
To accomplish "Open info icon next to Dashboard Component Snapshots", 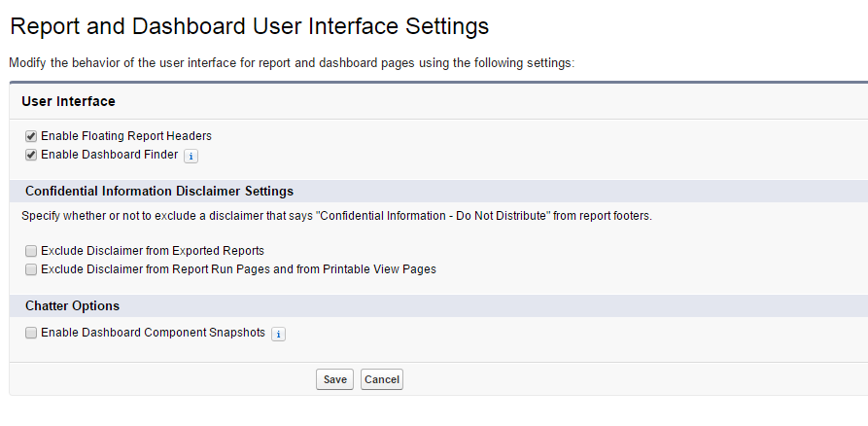I will 278,334.
